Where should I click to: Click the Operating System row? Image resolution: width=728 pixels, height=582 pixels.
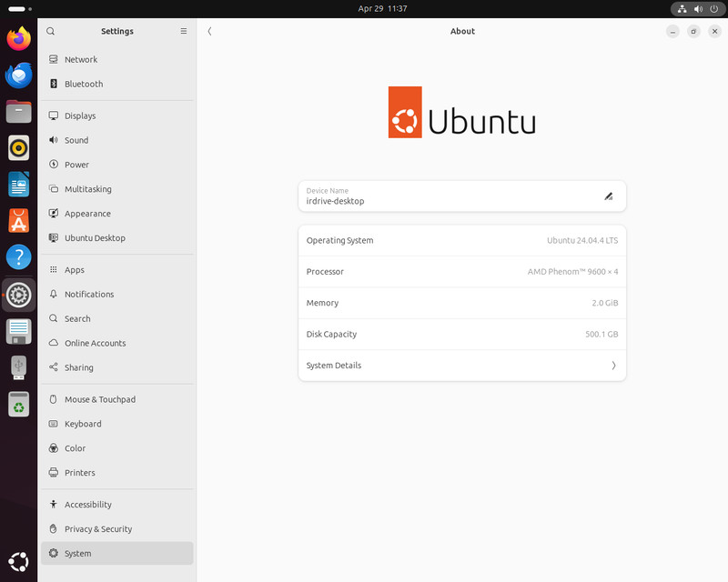click(462, 240)
